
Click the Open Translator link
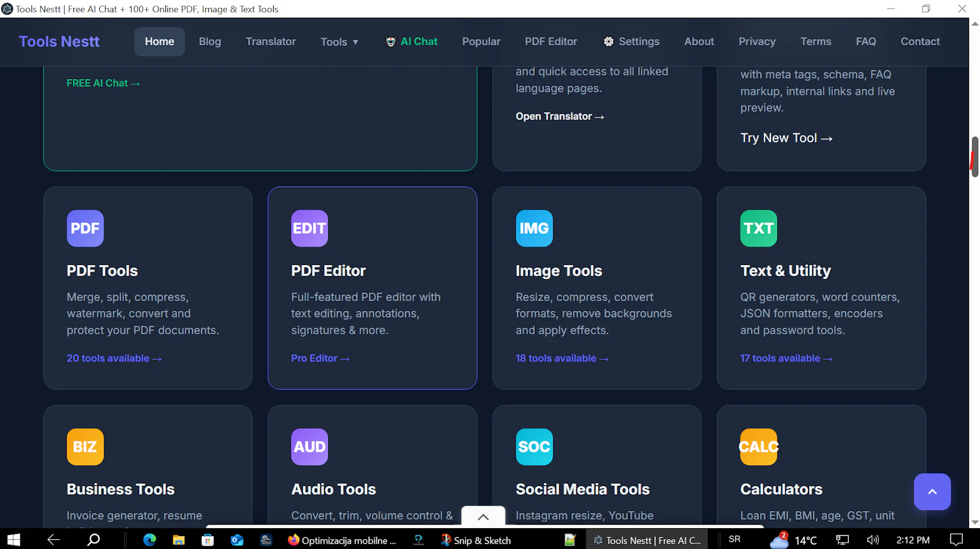point(560,116)
